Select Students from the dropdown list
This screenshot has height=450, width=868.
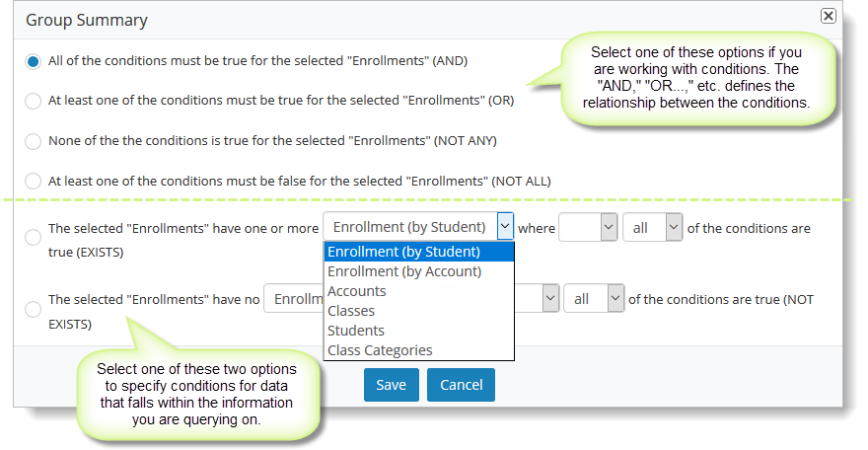[x=419, y=331]
